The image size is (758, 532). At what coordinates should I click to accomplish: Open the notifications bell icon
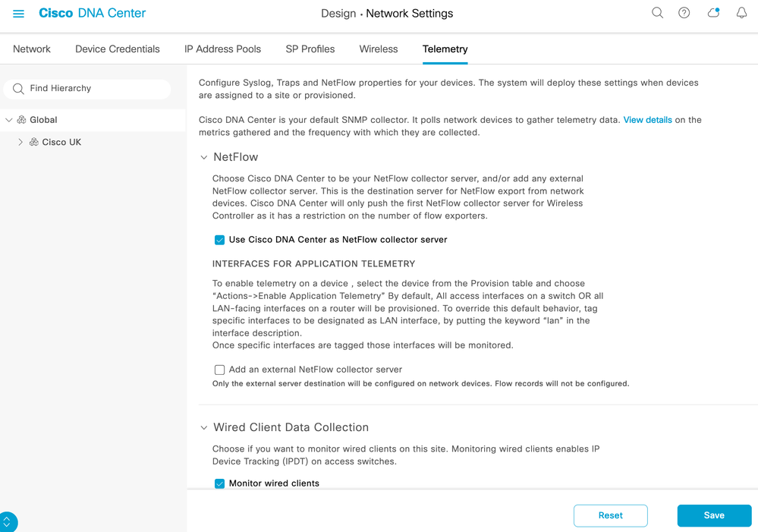(741, 13)
